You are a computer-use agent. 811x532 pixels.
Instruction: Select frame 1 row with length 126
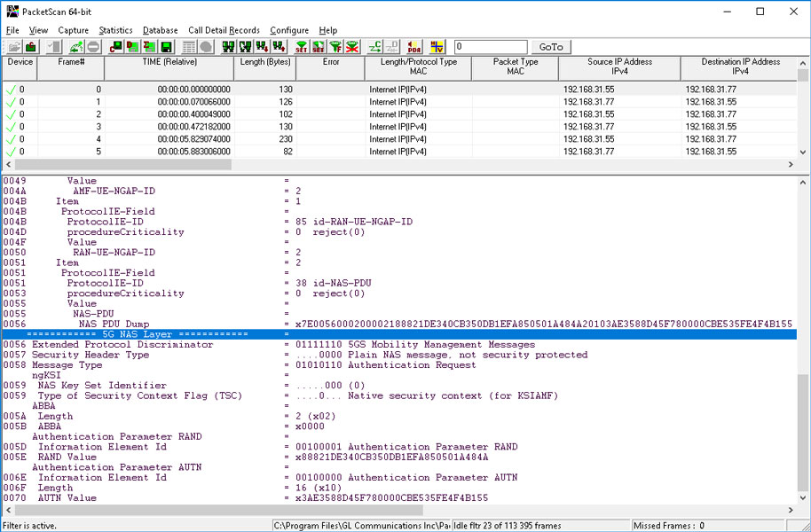pyautogui.click(x=399, y=102)
